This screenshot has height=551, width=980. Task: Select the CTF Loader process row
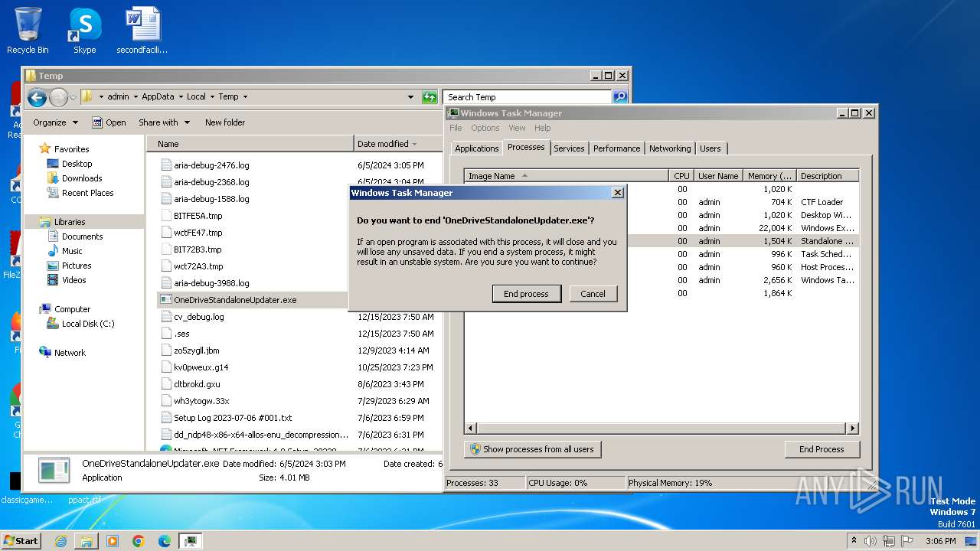[x=661, y=202]
